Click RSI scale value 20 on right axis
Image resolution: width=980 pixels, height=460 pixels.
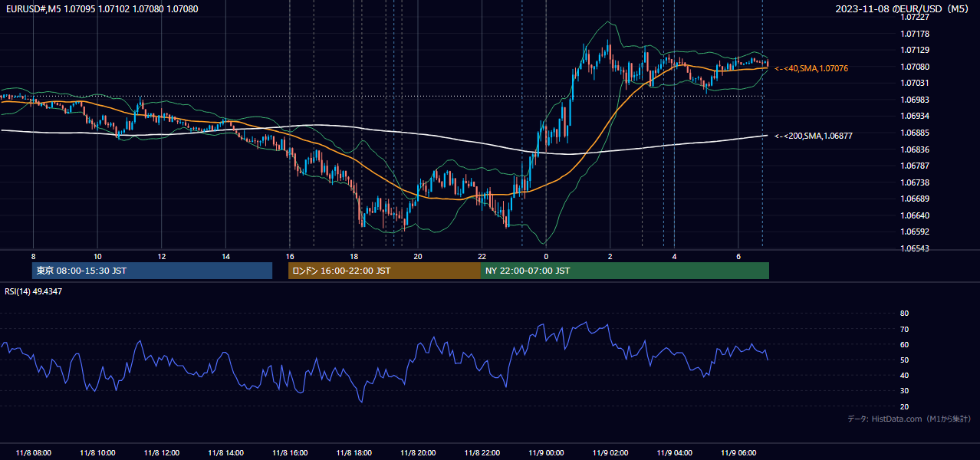point(904,406)
